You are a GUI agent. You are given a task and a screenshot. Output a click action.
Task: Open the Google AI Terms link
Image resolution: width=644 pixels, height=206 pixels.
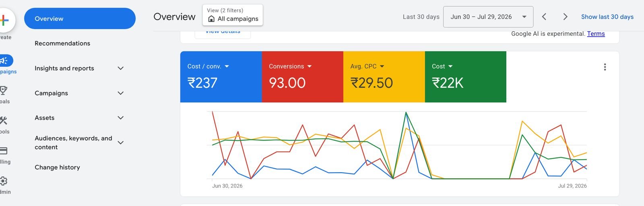pyautogui.click(x=596, y=34)
